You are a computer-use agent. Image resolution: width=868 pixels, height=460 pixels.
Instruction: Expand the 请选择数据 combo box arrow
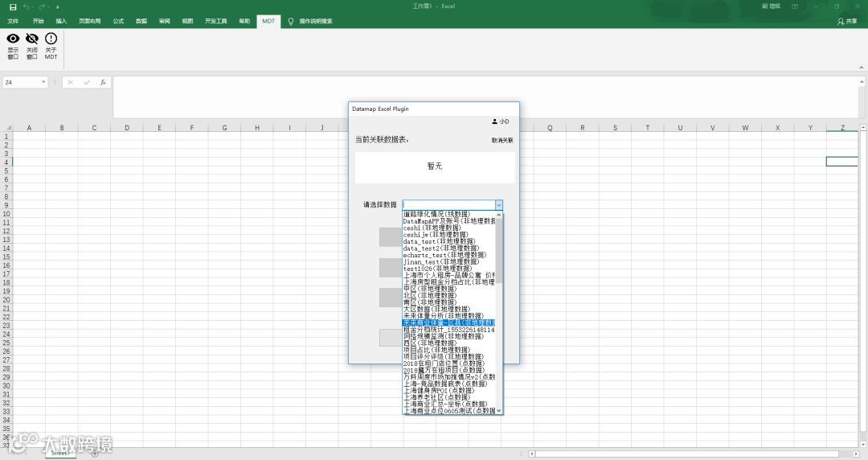tap(499, 205)
